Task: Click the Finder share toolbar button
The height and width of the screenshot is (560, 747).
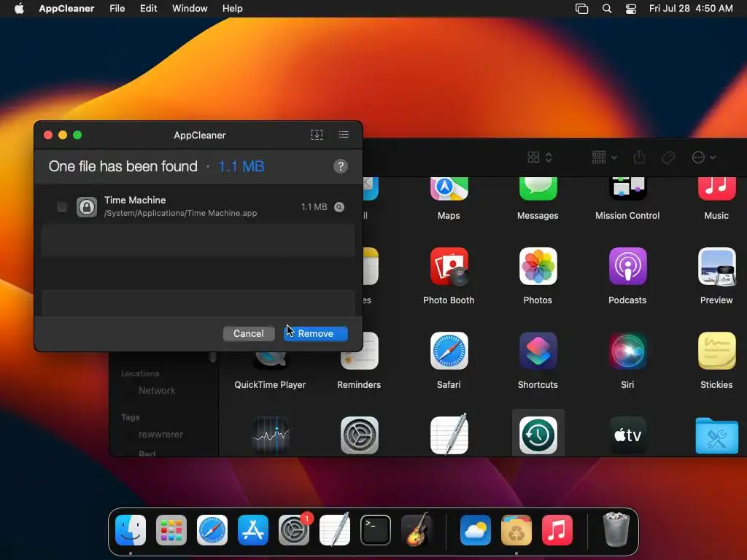Action: [639, 157]
